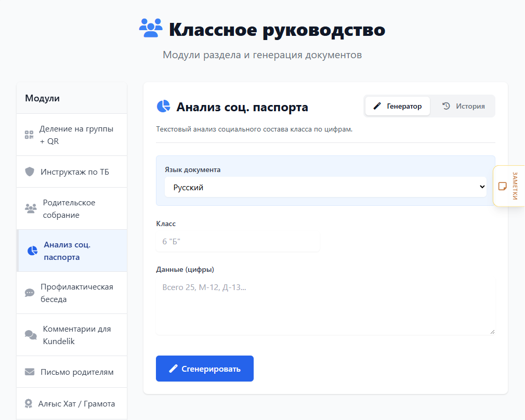
Task: Click the history clock icon
Action: point(446,106)
